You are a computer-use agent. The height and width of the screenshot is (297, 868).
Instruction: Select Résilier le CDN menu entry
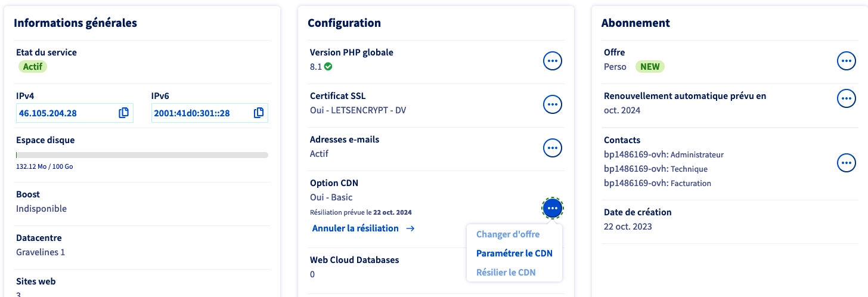(506, 273)
